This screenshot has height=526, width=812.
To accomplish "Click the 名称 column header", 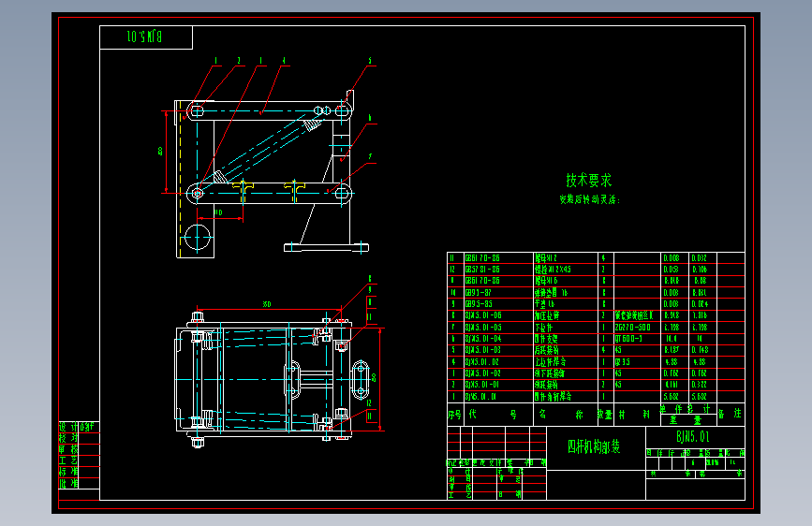I will 561,415.
